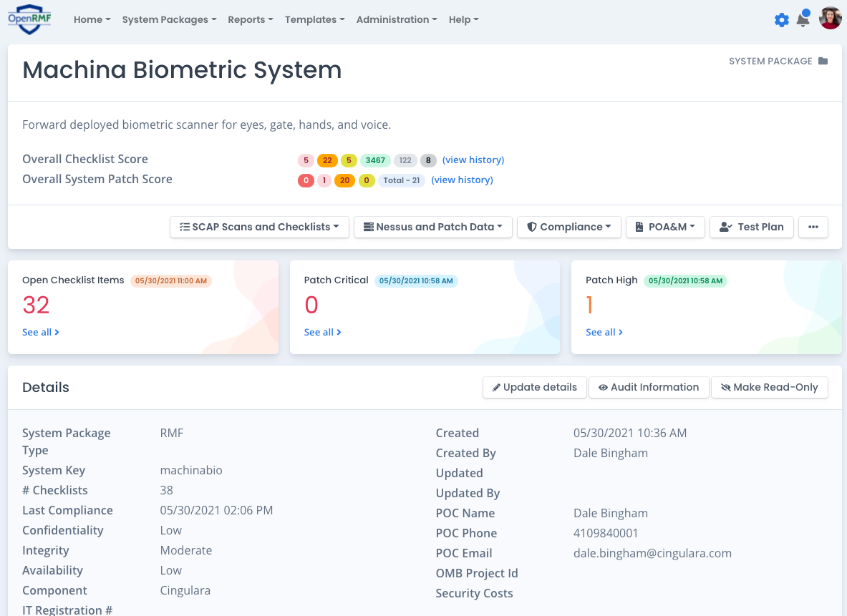
Task: Expand the SCAP Scans and Checklists dropdown
Action: point(258,227)
